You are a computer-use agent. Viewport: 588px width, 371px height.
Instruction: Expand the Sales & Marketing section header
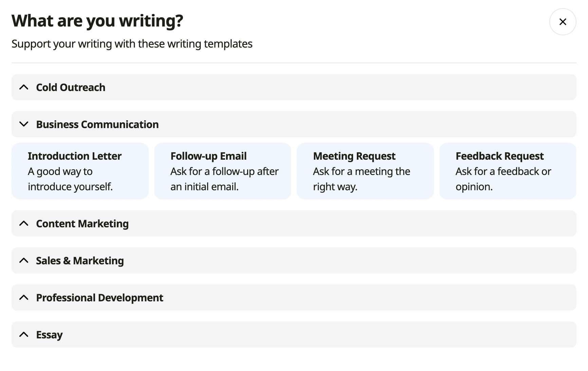pyautogui.click(x=294, y=261)
